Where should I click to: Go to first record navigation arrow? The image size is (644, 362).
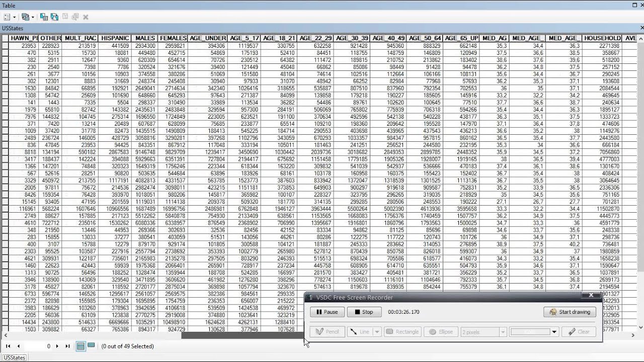coord(8,346)
